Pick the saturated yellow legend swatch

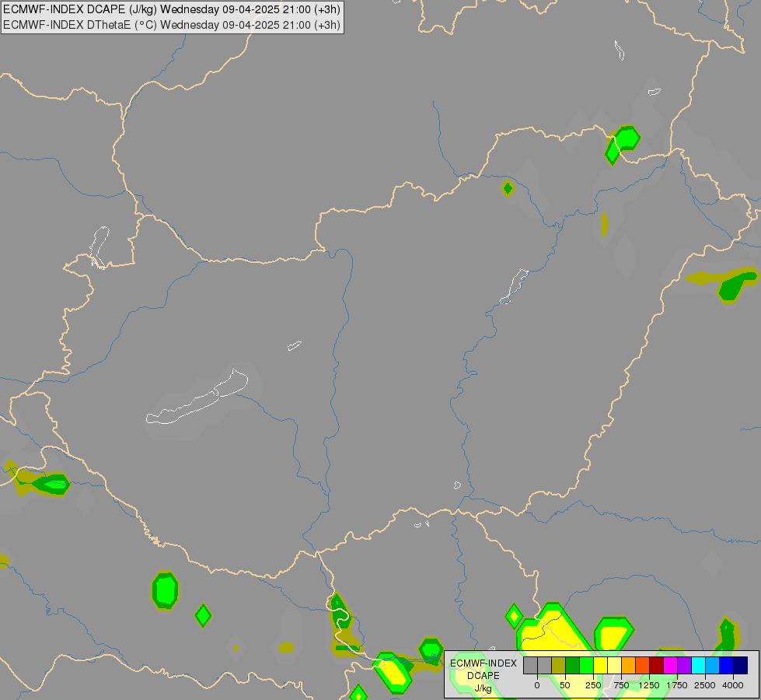[x=600, y=665]
